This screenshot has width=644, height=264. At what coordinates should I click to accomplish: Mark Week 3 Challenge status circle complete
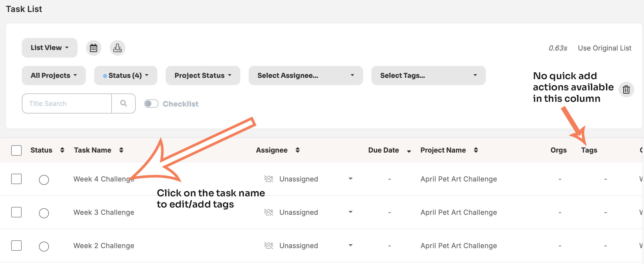click(x=44, y=213)
